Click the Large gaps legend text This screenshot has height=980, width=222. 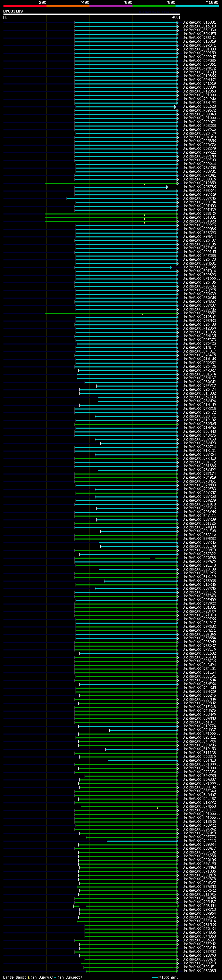43,977
